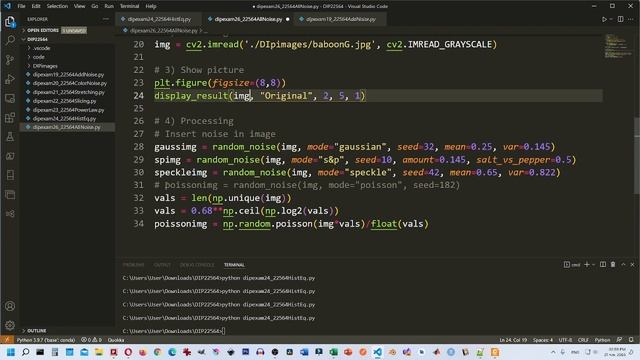Open the Terminal menu
Viewport: 640px width, 360px height.
(129, 6)
